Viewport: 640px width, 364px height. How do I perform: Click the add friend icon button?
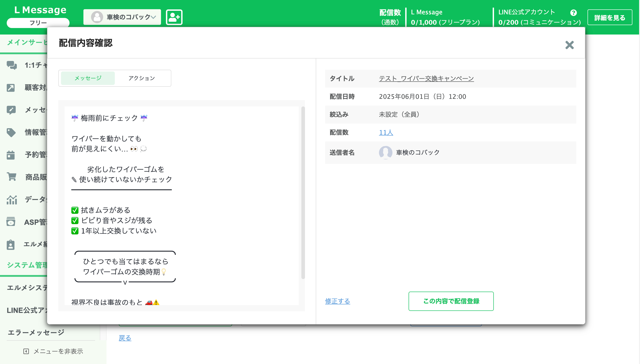(x=174, y=17)
